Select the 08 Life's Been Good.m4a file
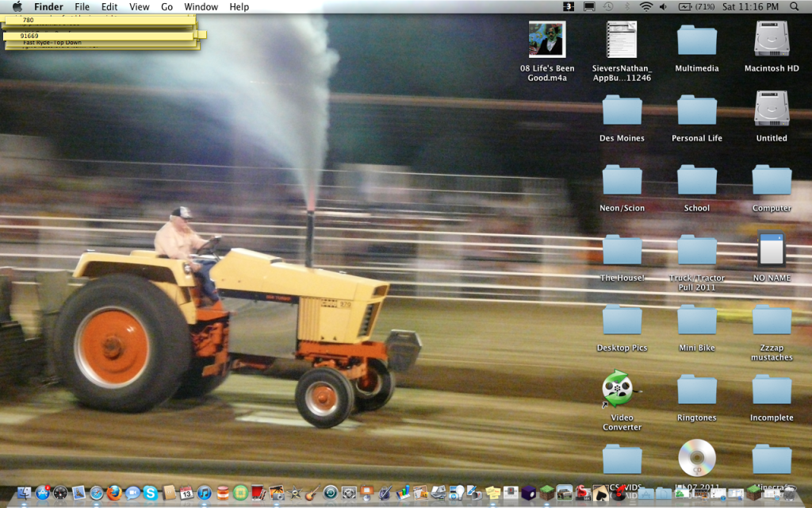812x508 pixels. [x=547, y=40]
